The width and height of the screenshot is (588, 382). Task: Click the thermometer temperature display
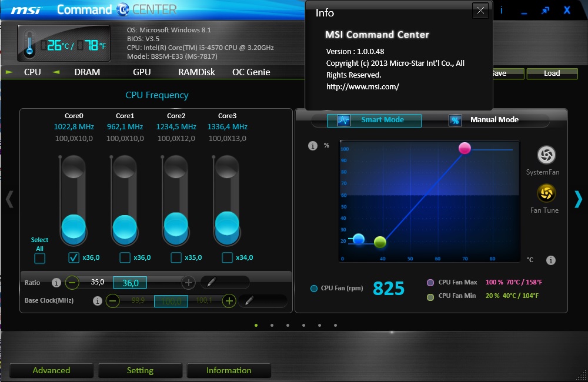coord(64,43)
